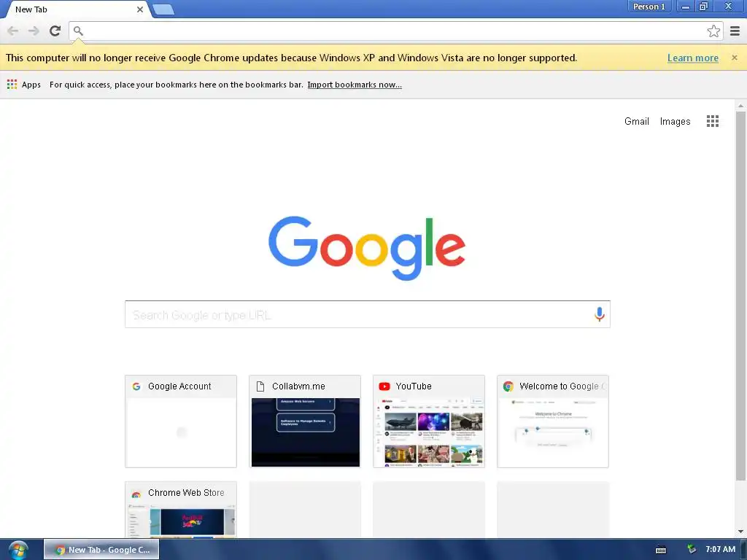Click the Collabvm.me tile title
747x560 pixels.
click(x=298, y=386)
